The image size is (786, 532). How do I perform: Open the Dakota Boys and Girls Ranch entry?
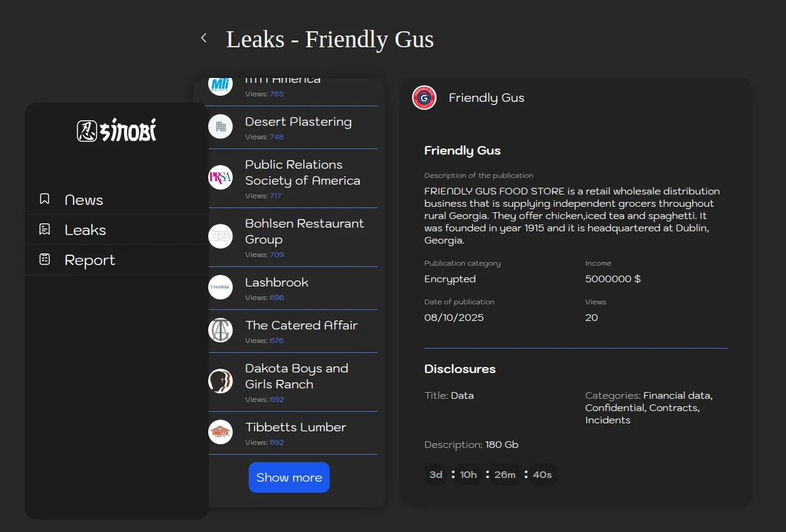pyautogui.click(x=297, y=376)
